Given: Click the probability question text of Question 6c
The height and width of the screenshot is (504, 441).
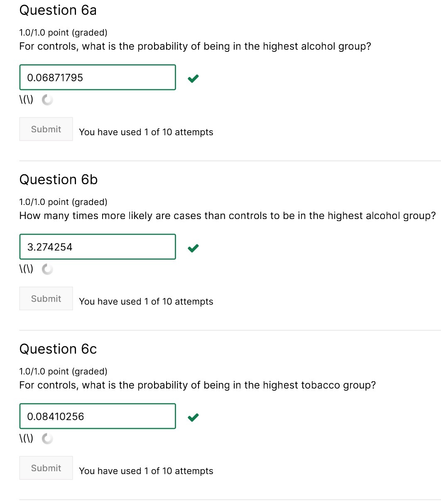Looking at the screenshot, I should click(197, 385).
